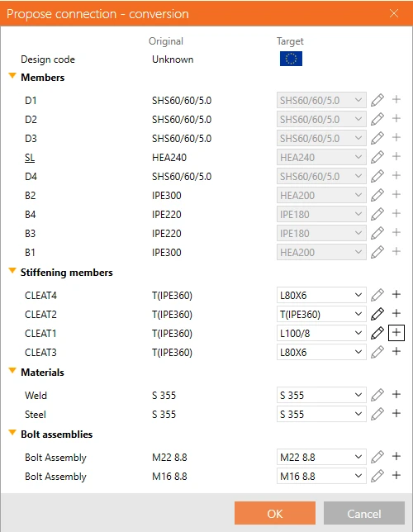
Task: Open the M16 8.8 bolt assembly dropdown
Action: (321, 476)
